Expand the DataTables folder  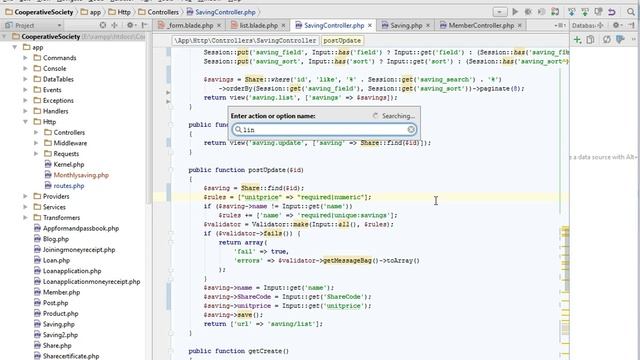[25, 79]
